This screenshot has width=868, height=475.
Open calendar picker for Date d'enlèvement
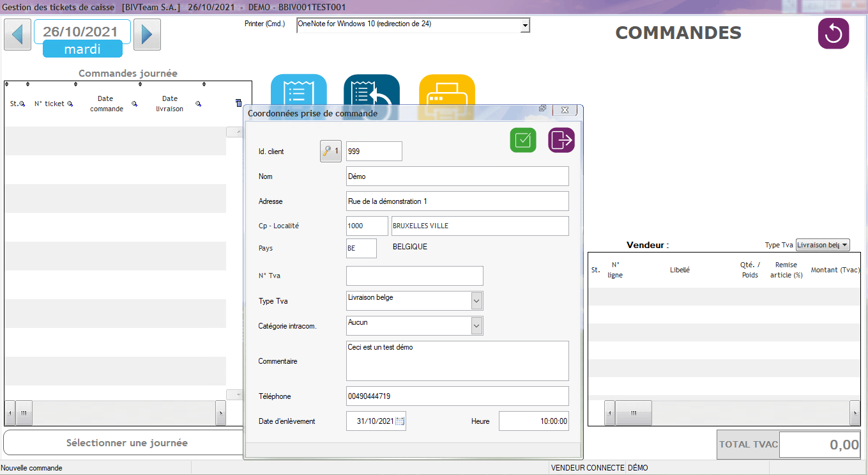400,421
